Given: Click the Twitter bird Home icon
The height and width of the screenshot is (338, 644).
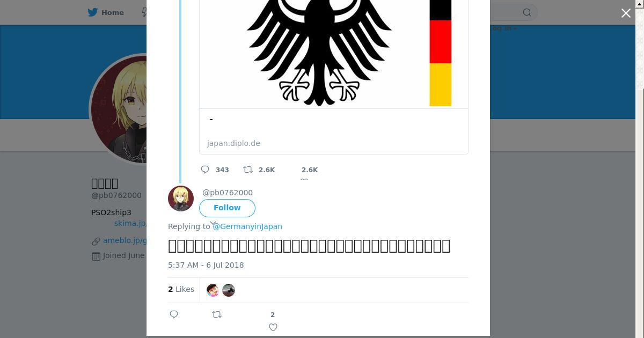Looking at the screenshot, I should [x=93, y=12].
